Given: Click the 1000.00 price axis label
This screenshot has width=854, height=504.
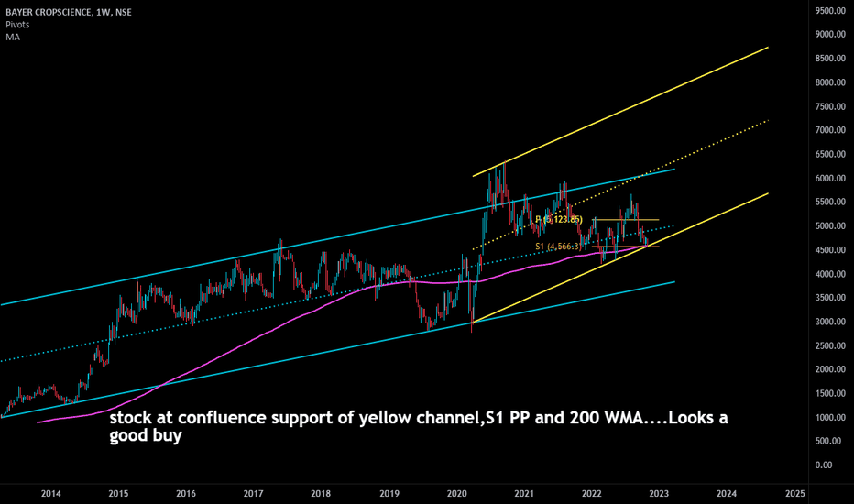Looking at the screenshot, I should click(830, 417).
